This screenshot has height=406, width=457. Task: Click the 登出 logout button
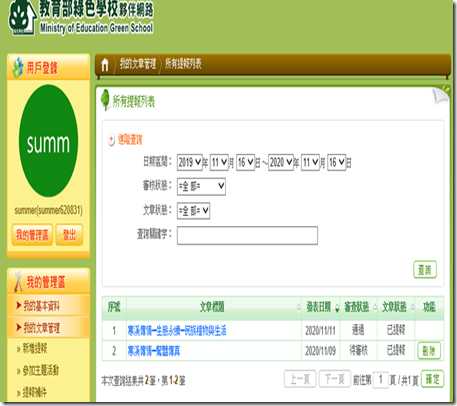click(69, 235)
